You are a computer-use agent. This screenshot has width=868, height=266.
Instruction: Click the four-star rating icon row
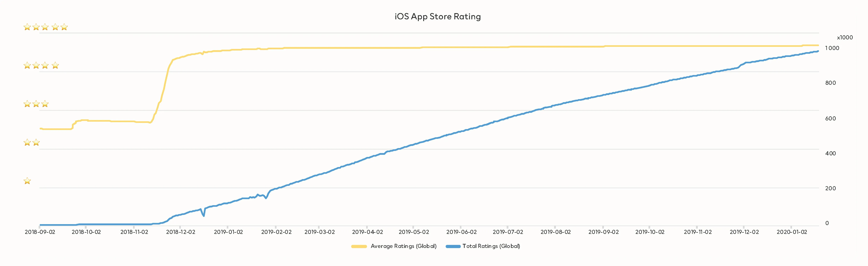coord(41,65)
